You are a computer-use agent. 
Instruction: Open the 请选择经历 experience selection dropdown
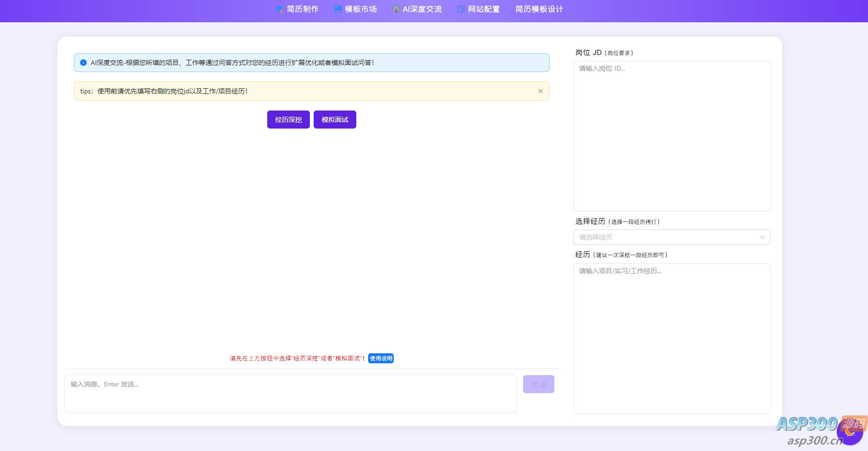click(671, 237)
